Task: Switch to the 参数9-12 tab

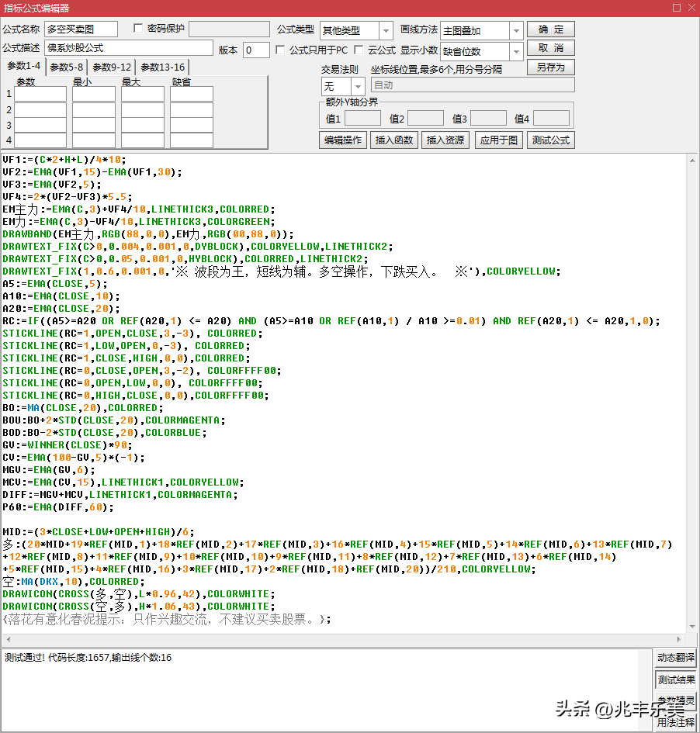Action: point(112,67)
